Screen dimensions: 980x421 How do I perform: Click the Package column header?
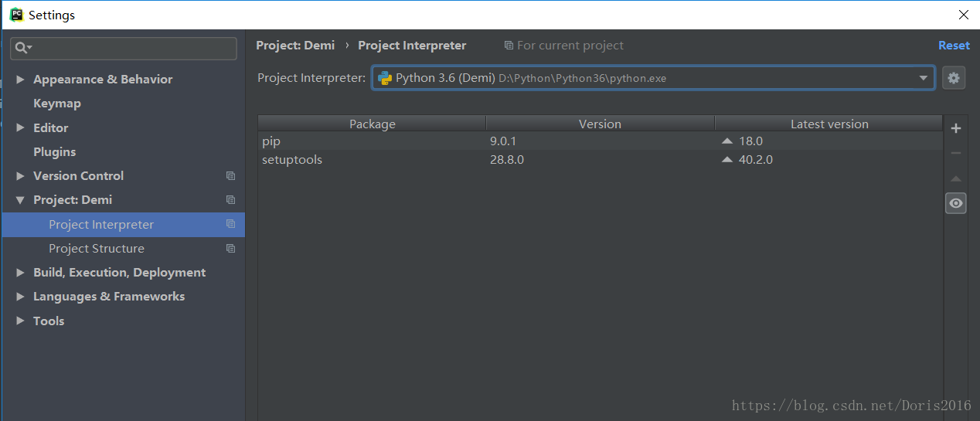tap(372, 124)
